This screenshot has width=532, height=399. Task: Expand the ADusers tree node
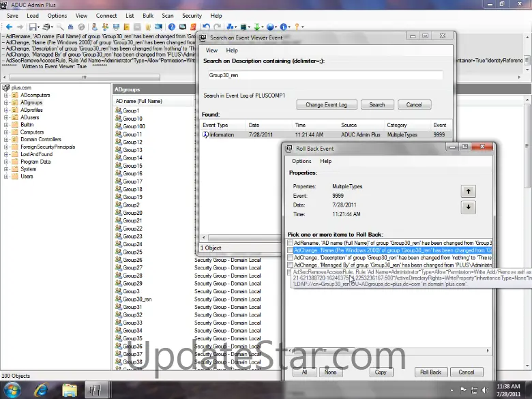point(5,117)
